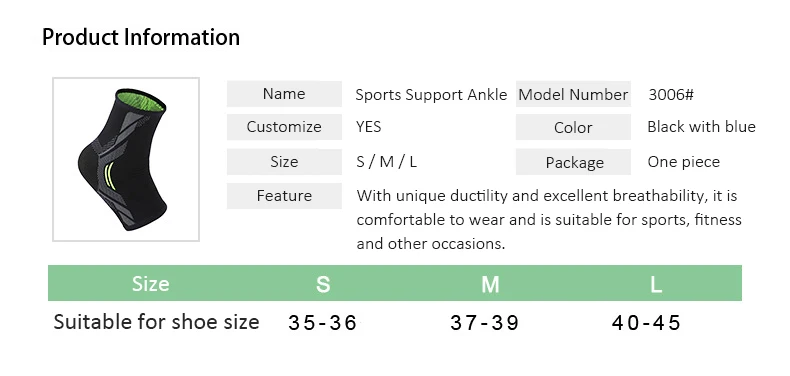The height and width of the screenshot is (376, 790).
Task: Select the YES customize value
Action: pyautogui.click(x=369, y=127)
